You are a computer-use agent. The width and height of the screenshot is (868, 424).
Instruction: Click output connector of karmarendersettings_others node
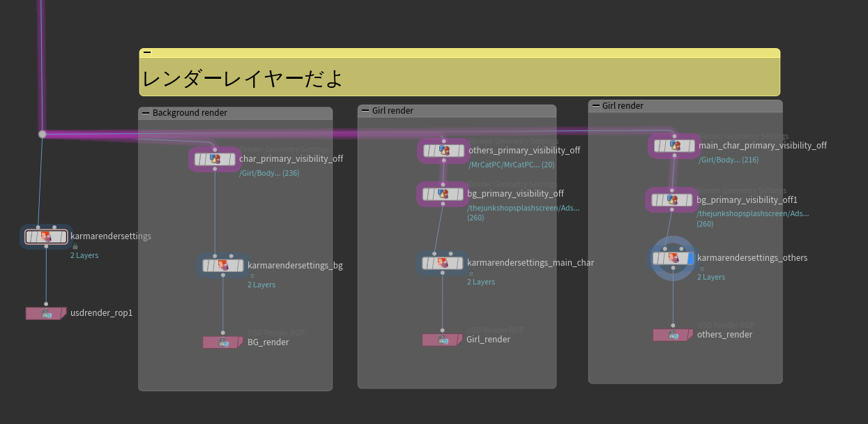point(673,268)
